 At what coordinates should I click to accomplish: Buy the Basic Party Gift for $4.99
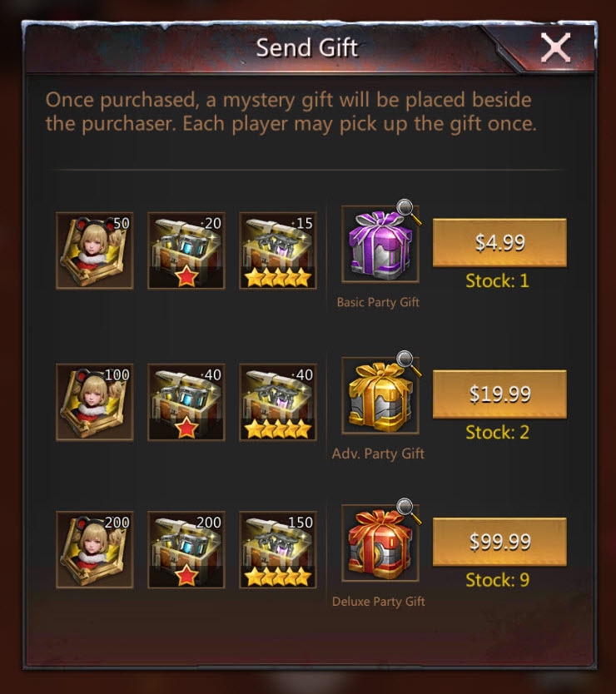(x=499, y=242)
